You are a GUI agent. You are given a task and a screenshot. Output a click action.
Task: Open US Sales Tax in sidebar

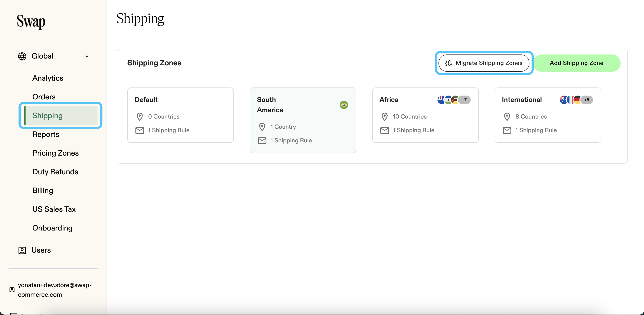coord(54,209)
